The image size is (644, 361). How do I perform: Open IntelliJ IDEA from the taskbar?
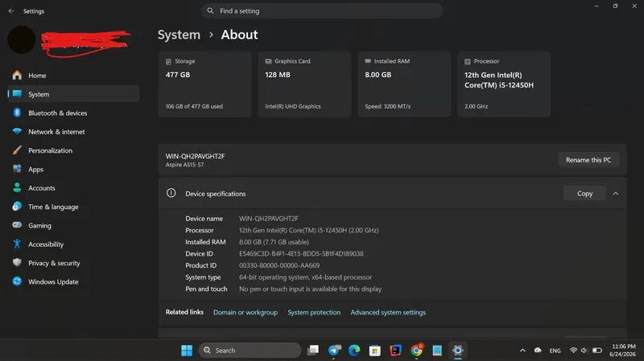pyautogui.click(x=395, y=351)
